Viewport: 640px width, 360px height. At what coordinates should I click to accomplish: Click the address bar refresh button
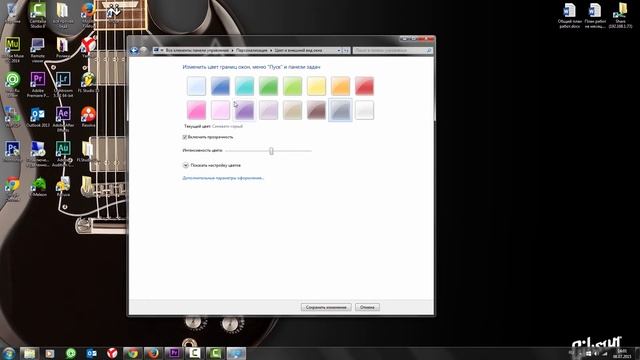click(x=346, y=50)
